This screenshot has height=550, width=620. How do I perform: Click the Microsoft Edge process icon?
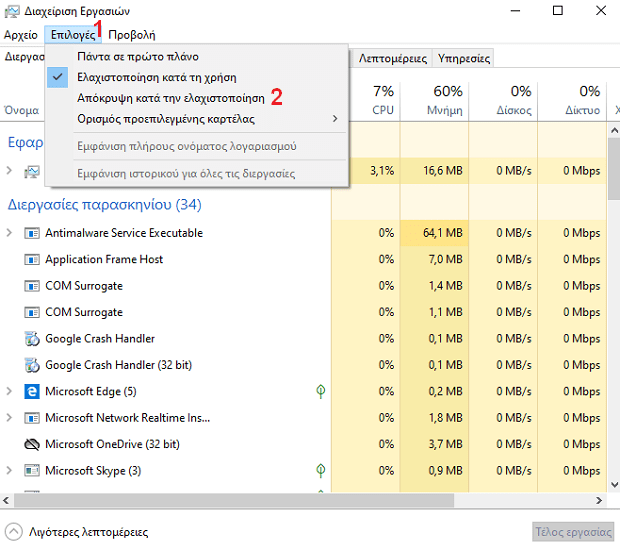pos(32,391)
